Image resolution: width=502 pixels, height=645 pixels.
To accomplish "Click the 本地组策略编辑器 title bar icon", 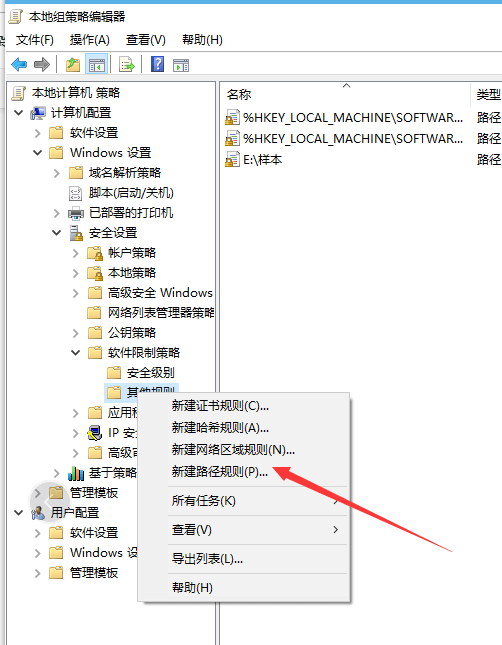I will (x=16, y=17).
